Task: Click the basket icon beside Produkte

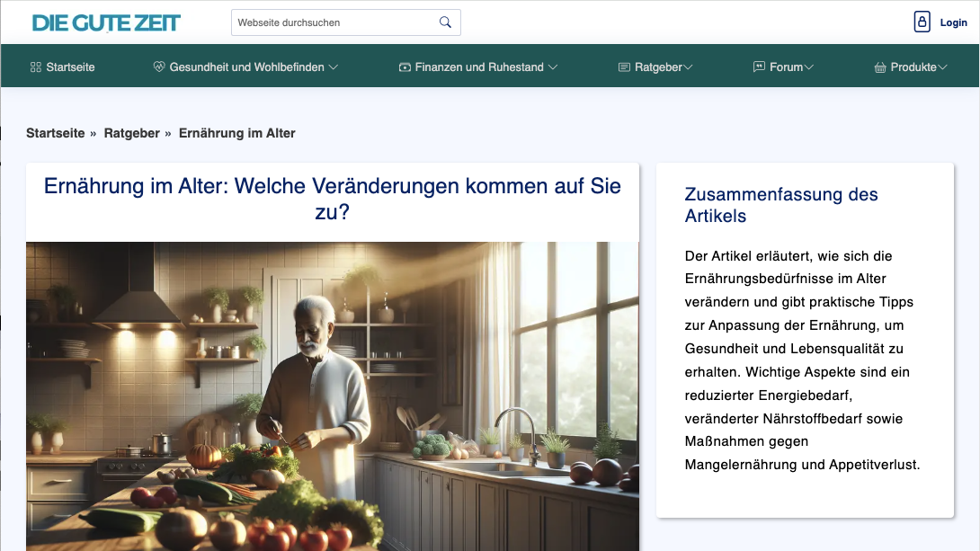Action: [x=879, y=66]
